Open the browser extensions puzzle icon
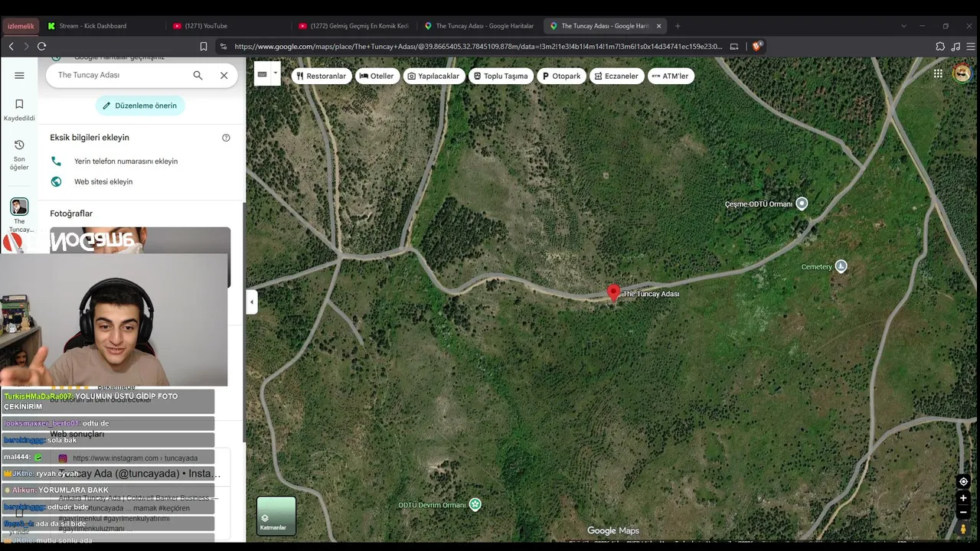Viewport: 980px width, 551px height. [940, 46]
